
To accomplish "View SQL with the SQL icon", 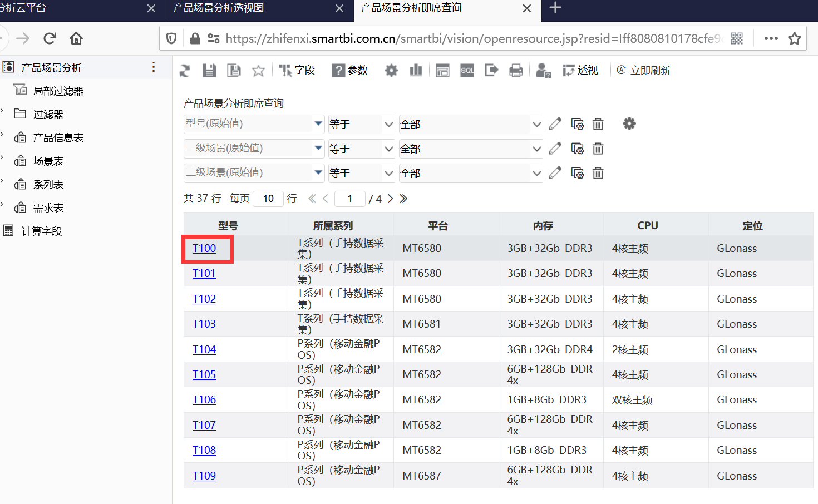I will [467, 71].
